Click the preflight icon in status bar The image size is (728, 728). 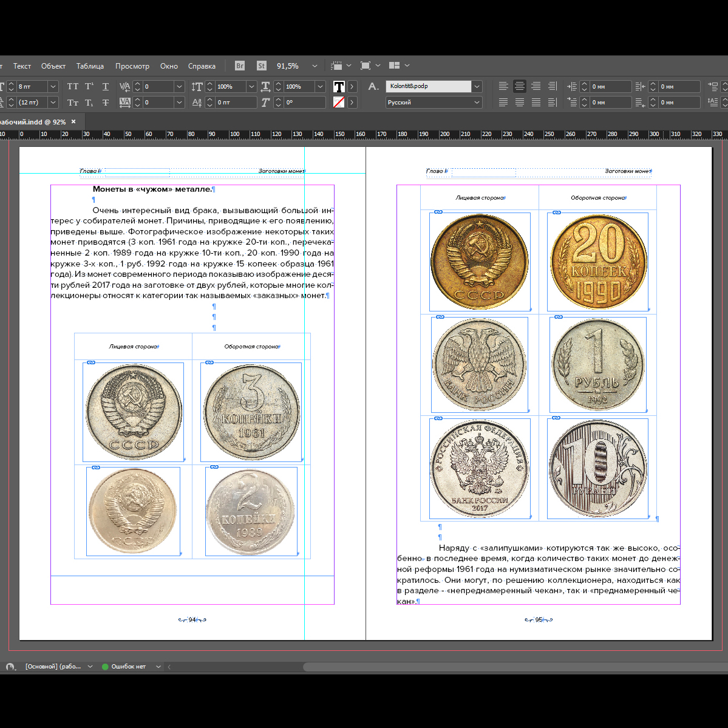click(x=11, y=667)
